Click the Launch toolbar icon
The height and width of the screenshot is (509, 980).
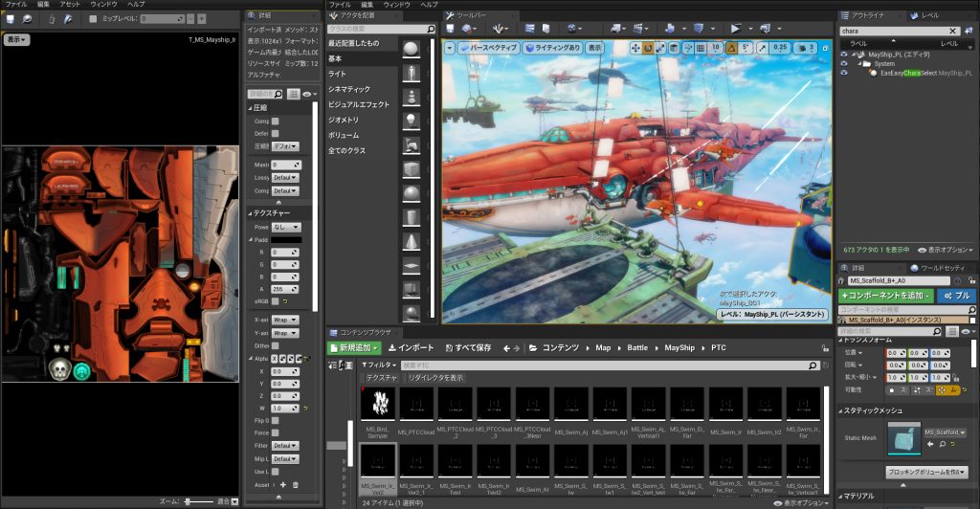pyautogui.click(x=765, y=28)
